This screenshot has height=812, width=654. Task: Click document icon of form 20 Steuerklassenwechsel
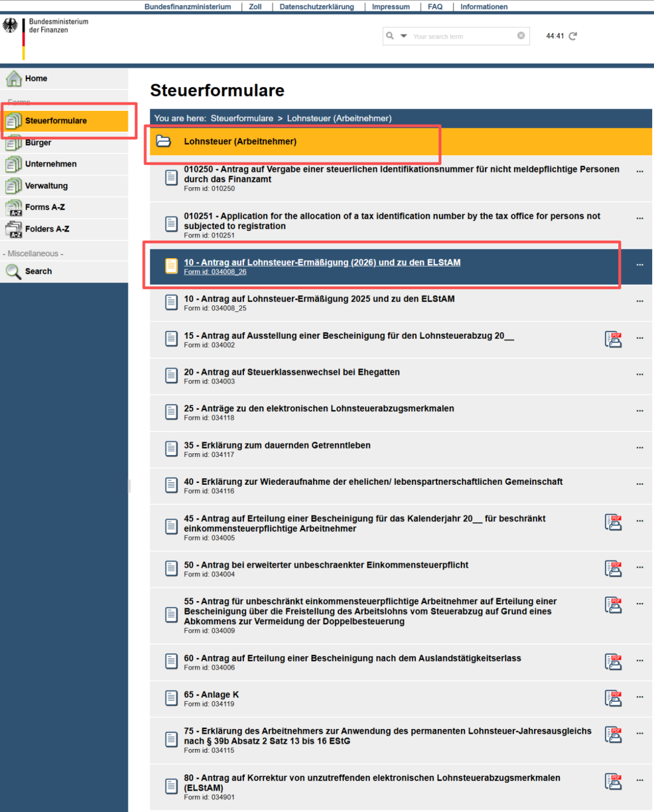[x=171, y=376]
